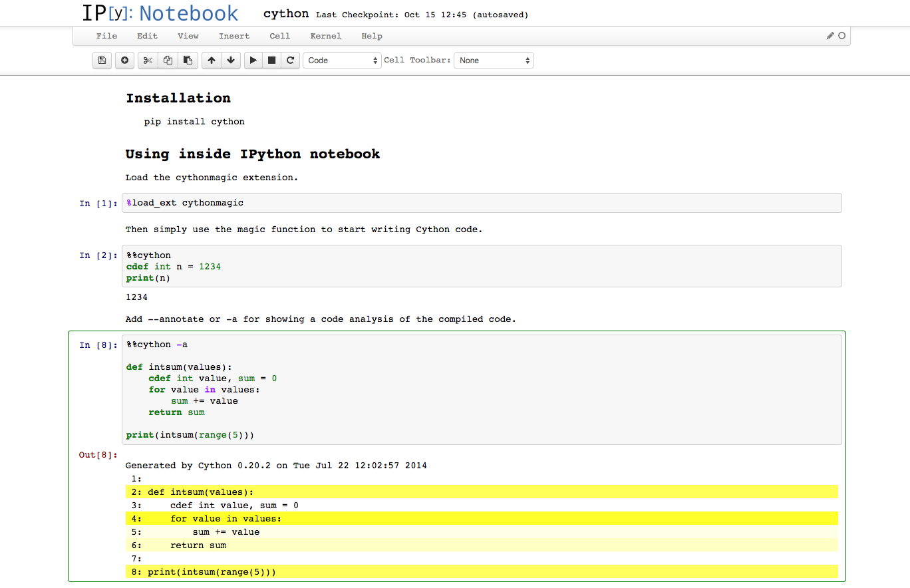Image resolution: width=910 pixels, height=588 pixels.
Task: Click into the cdef int n = 1234 cell
Action: [482, 266]
